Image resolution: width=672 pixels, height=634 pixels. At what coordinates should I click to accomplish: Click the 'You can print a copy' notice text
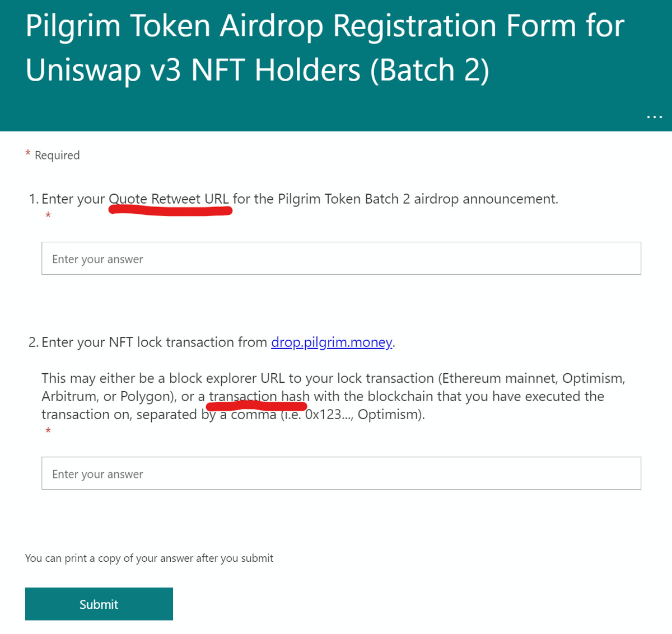click(148, 558)
